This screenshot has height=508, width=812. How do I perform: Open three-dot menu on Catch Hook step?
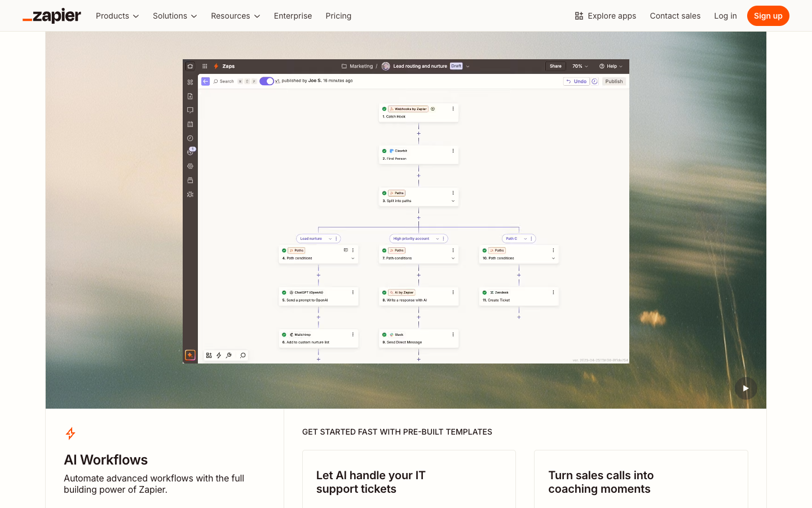click(x=453, y=109)
